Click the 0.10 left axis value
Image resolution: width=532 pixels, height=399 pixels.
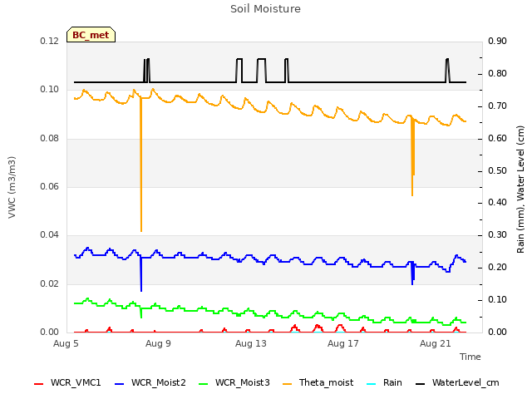50,90
